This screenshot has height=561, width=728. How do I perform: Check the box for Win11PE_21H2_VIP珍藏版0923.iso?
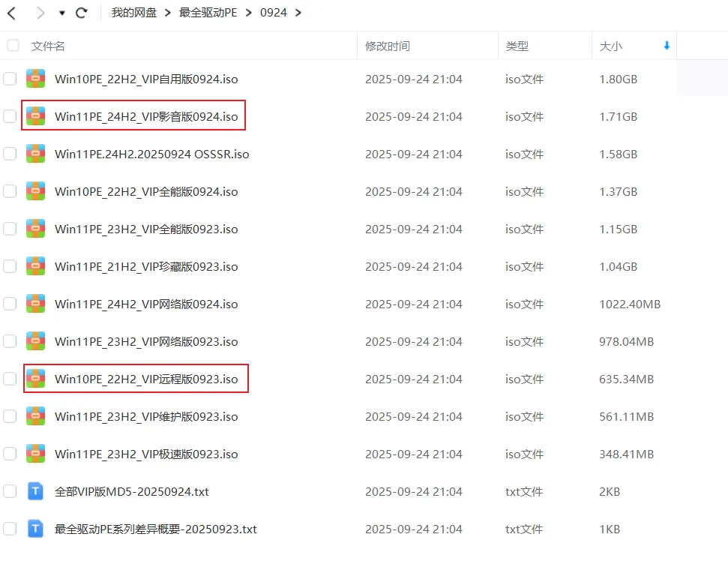[10, 266]
